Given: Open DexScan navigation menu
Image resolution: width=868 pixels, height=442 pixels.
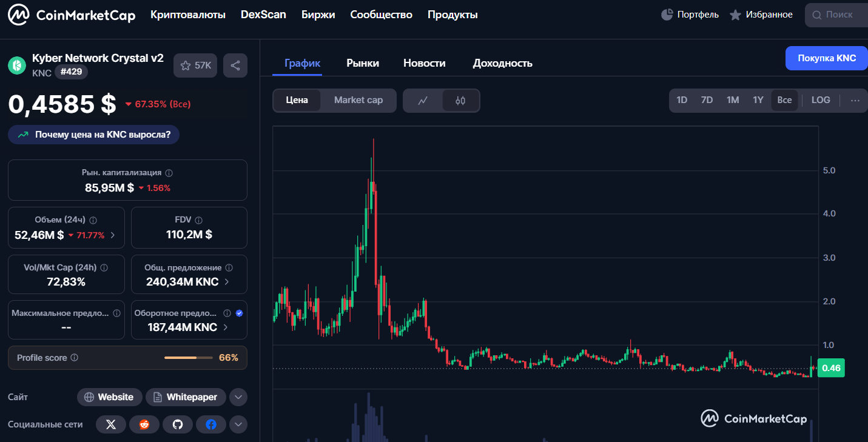Looking at the screenshot, I should [263, 15].
